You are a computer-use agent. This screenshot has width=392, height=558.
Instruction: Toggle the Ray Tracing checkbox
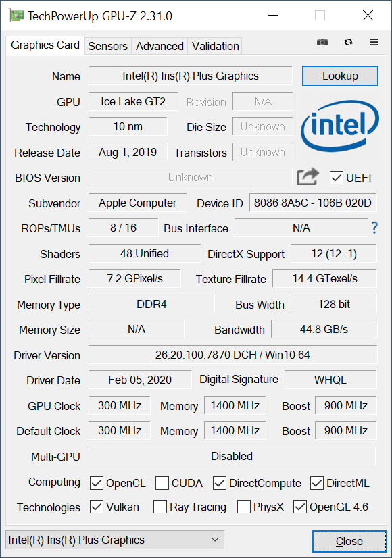click(160, 507)
